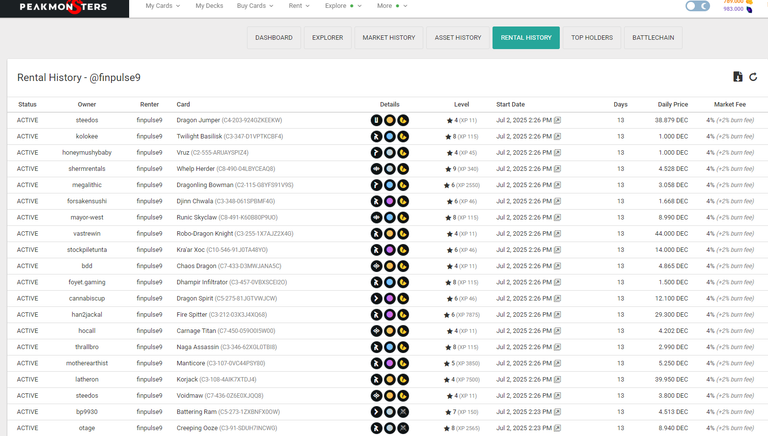Open start-date link icon for Whelp Herder
The image size is (768, 436).
pyautogui.click(x=557, y=169)
